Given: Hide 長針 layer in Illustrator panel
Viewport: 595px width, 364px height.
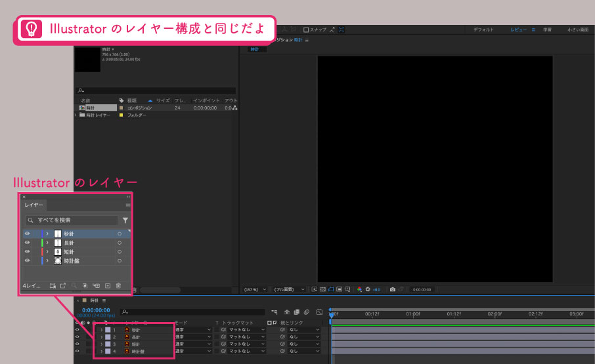Looking at the screenshot, I should point(28,243).
